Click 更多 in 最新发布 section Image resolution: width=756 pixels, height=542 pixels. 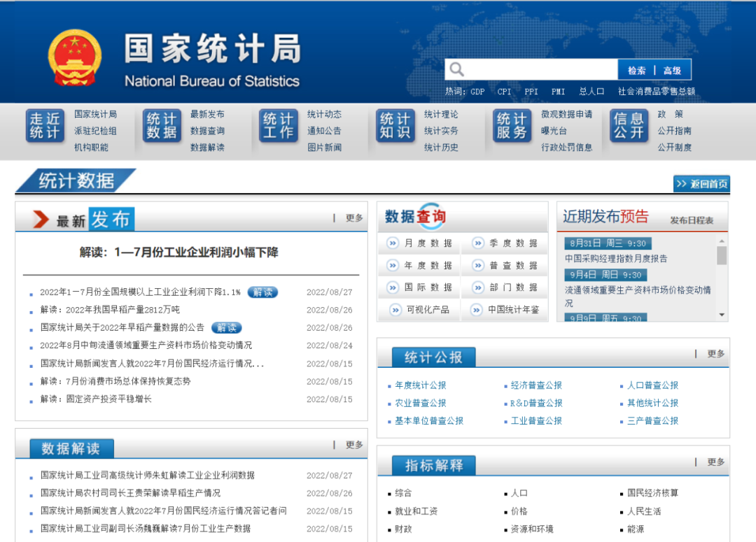354,218
